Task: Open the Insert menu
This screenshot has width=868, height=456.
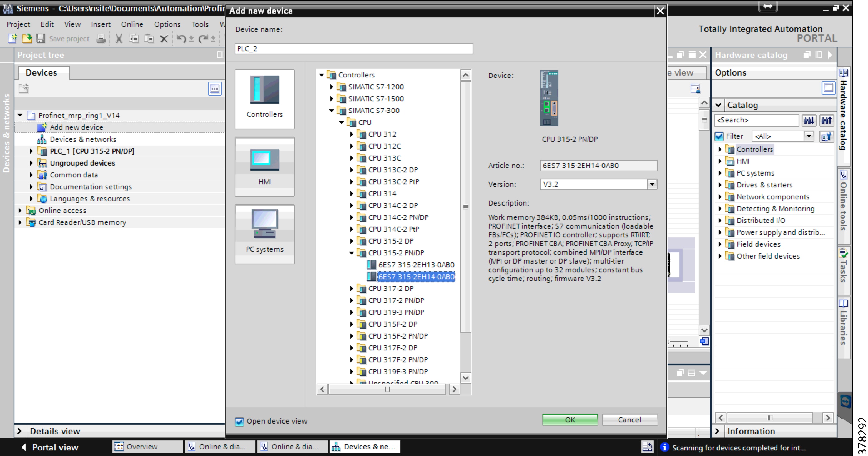Action: click(x=101, y=24)
